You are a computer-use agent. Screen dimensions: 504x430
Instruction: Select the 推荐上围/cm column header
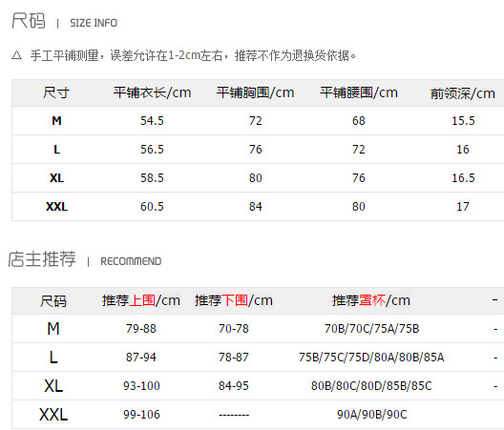(141, 300)
